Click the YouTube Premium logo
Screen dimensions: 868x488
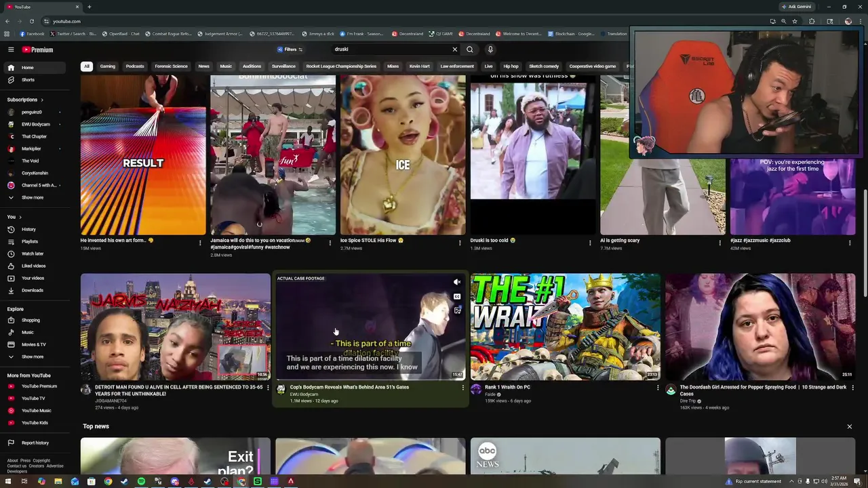pos(37,49)
